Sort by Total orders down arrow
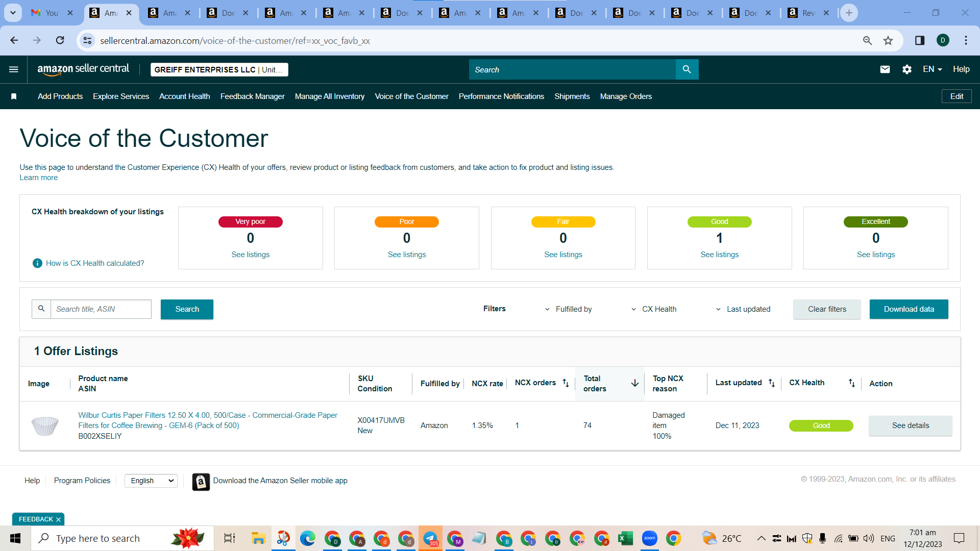Screen dimensions: 980x551 point(634,383)
